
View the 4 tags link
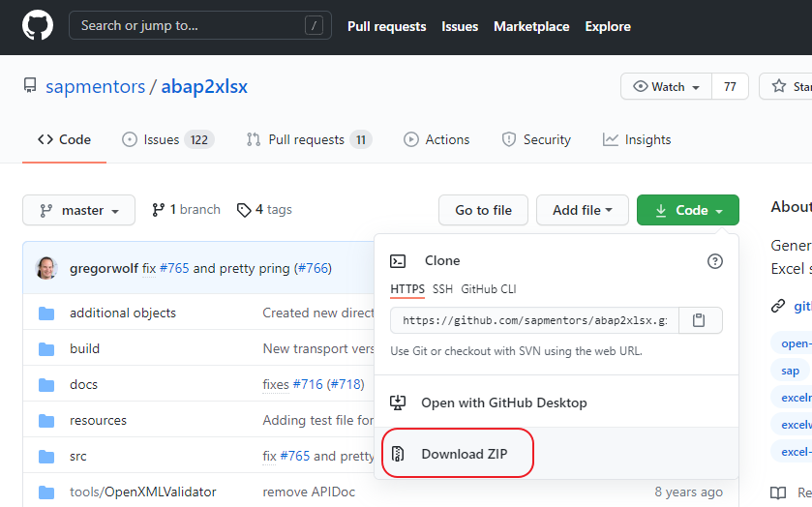(x=264, y=210)
